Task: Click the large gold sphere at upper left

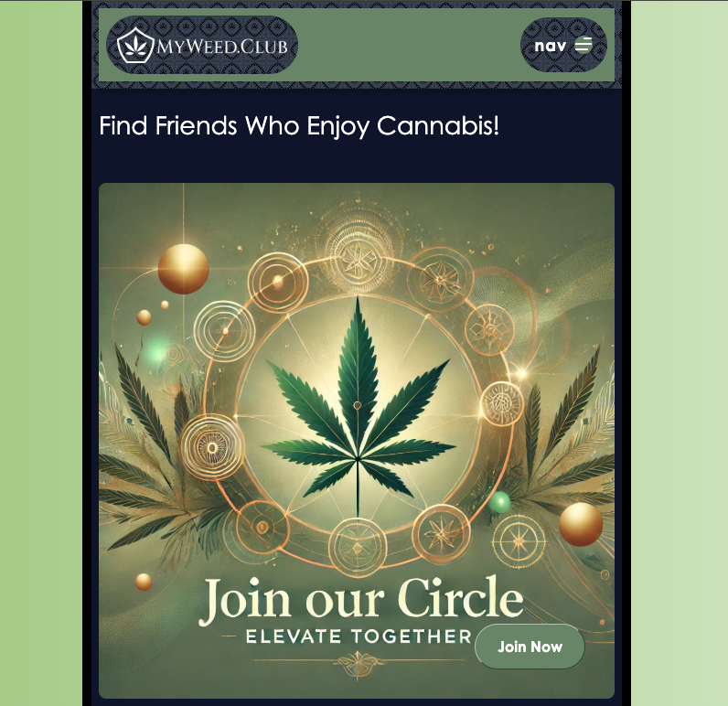Action: point(184,269)
